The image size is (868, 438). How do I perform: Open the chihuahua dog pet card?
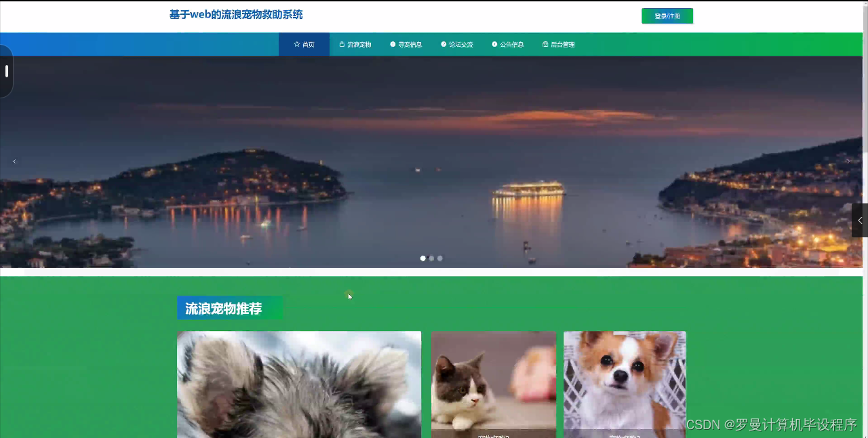(x=625, y=384)
